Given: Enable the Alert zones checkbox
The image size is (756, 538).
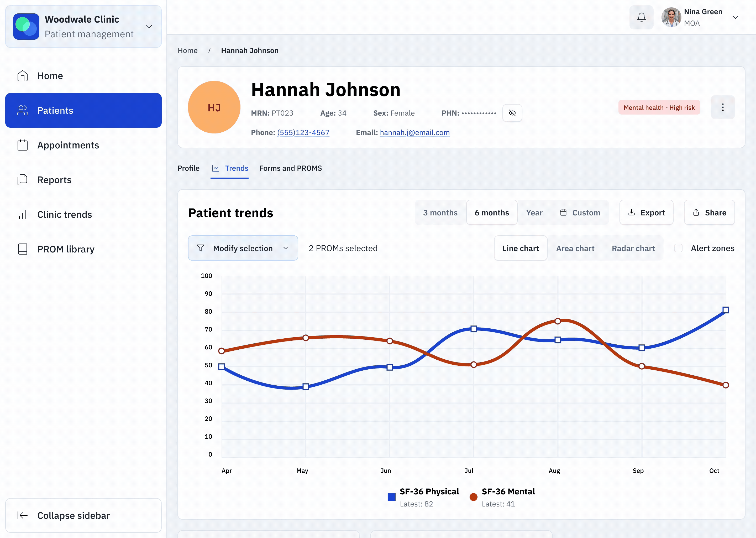Looking at the screenshot, I should [x=678, y=248].
